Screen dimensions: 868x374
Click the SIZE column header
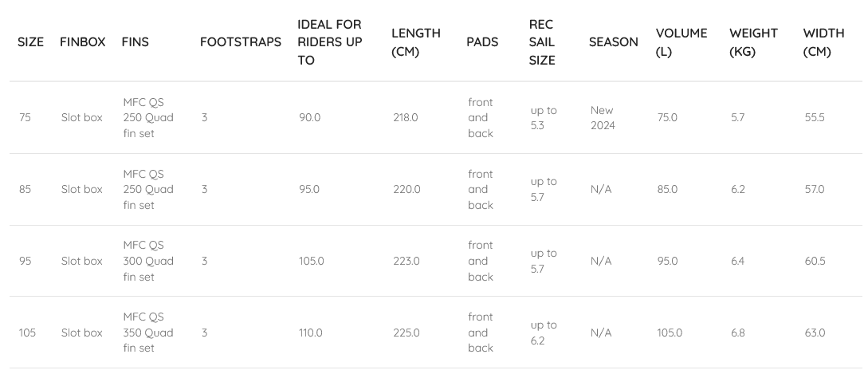pyautogui.click(x=30, y=42)
